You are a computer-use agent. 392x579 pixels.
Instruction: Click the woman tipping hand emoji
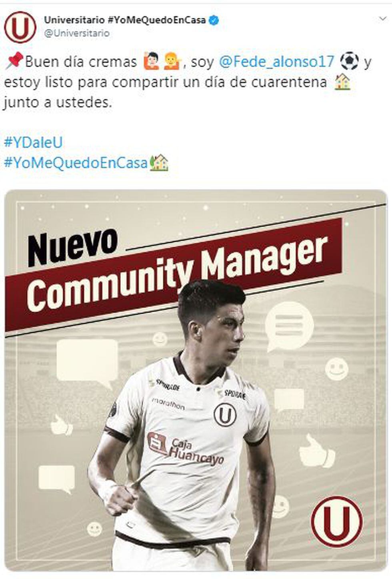tap(172, 61)
